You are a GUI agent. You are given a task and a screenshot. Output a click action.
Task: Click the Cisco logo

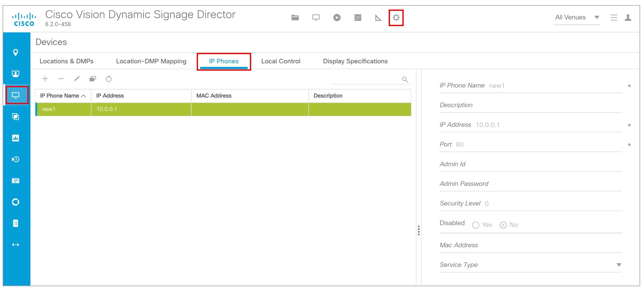click(24, 19)
